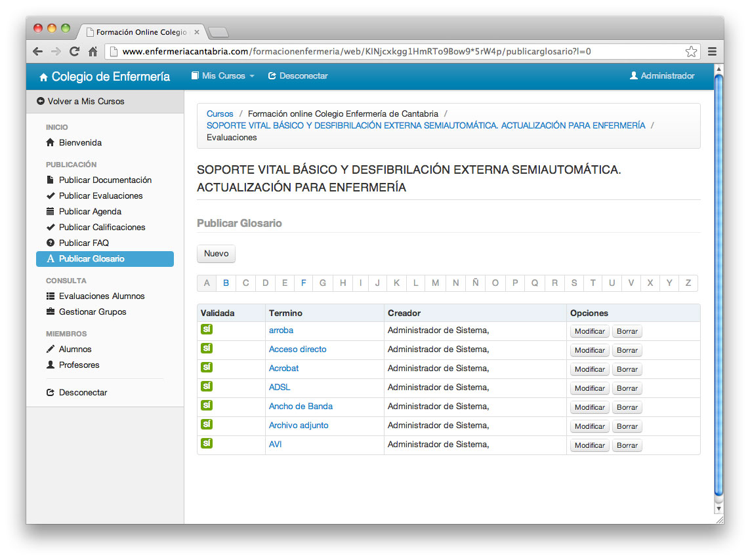
Task: Toggle validated Sí badge for ADSL
Action: coord(207,386)
